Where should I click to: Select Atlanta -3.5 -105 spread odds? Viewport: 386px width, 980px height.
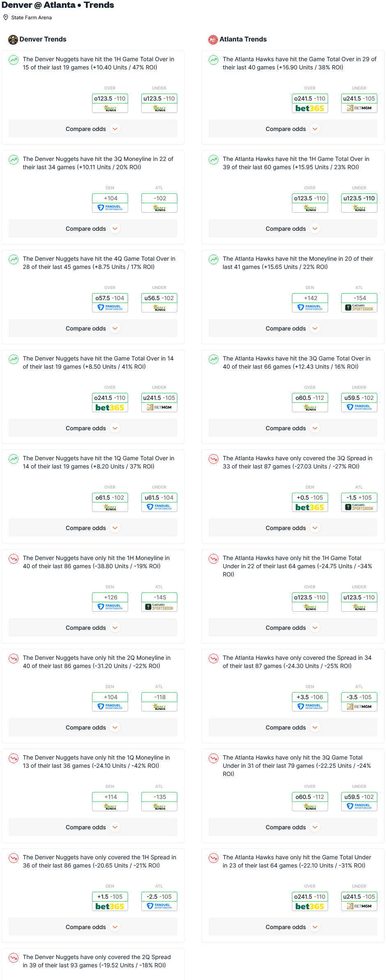click(x=359, y=697)
